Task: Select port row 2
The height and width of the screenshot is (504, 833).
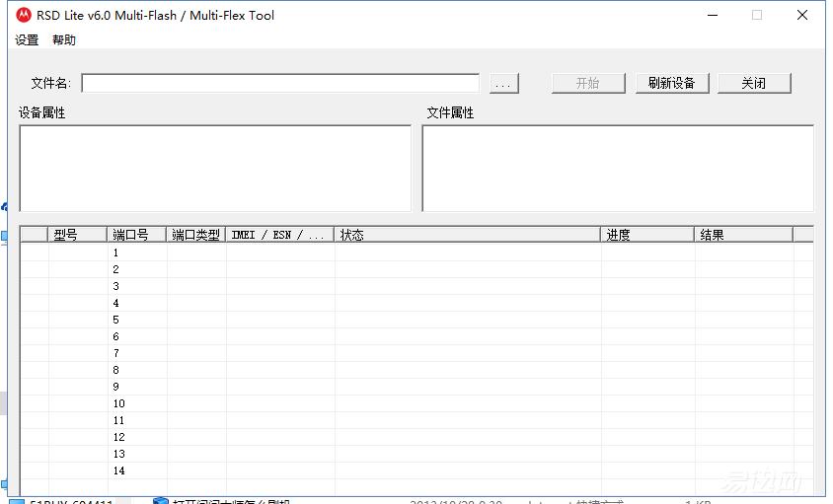Action: point(416,269)
